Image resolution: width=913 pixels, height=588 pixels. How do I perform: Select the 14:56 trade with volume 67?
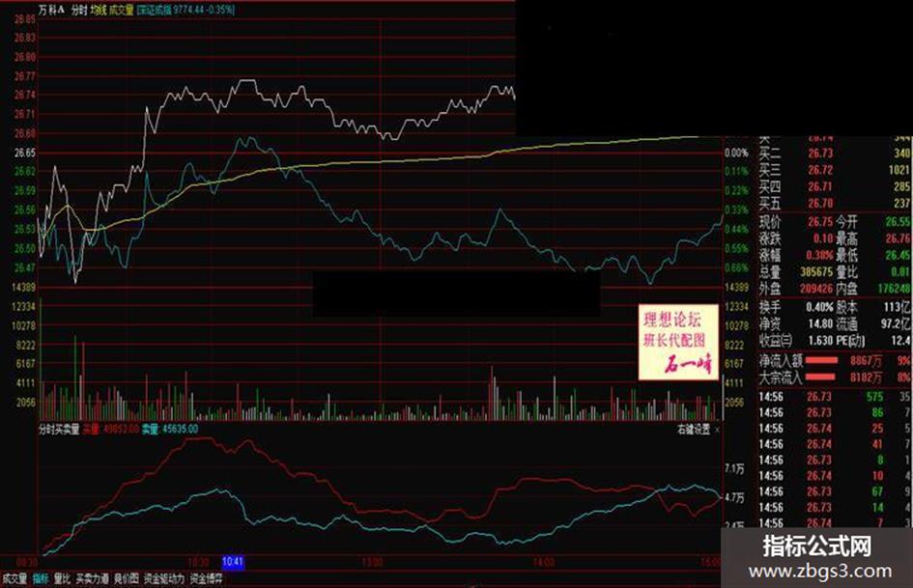835,491
